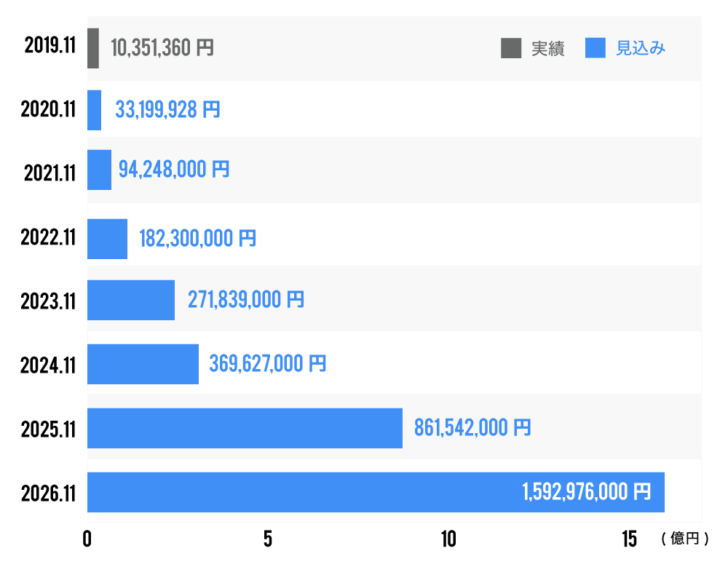Screen dimensions: 728x567
Task: Click the blue 見込み legend swatch
Action: (596, 48)
